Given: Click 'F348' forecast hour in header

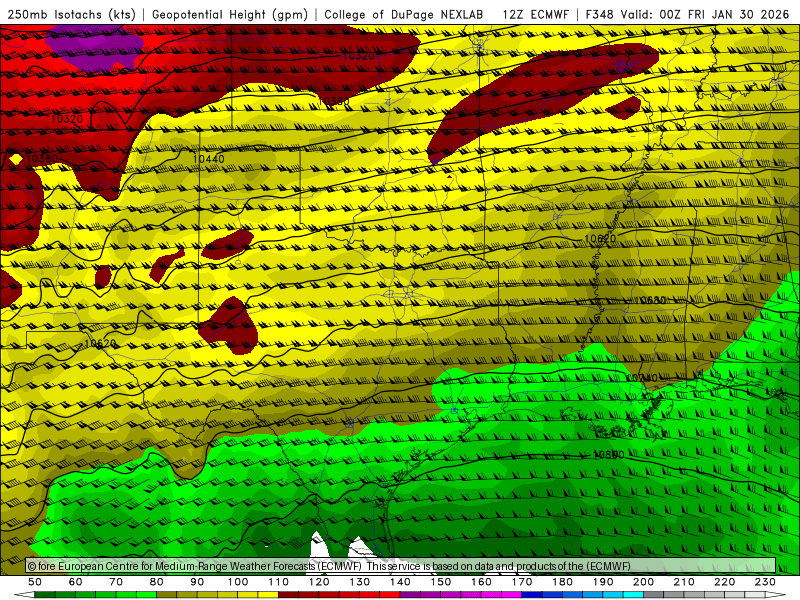Looking at the screenshot, I should pyautogui.click(x=599, y=14).
